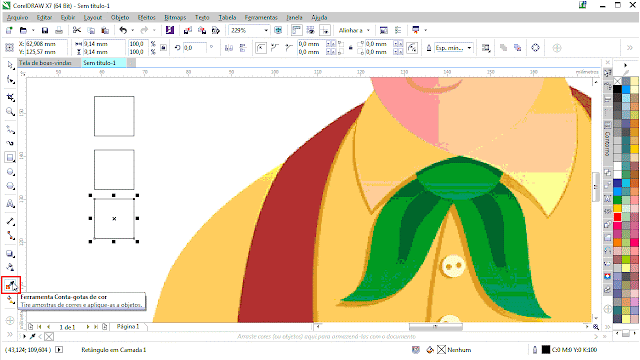Screen dimensions: 640x360
Task: Select the Artistic Media tool
Action: [10, 143]
